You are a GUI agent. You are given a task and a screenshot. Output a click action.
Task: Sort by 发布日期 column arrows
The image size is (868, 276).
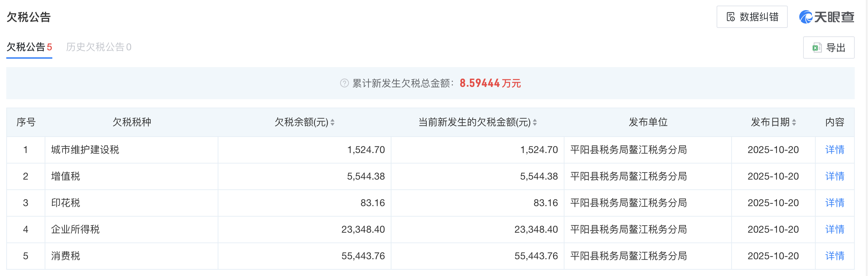click(x=794, y=122)
